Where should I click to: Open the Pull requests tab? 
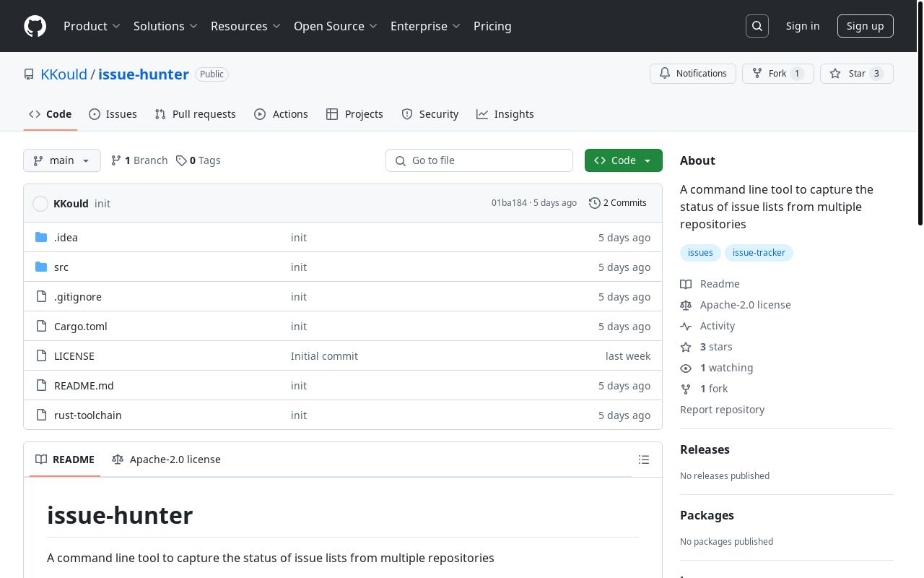pos(196,114)
